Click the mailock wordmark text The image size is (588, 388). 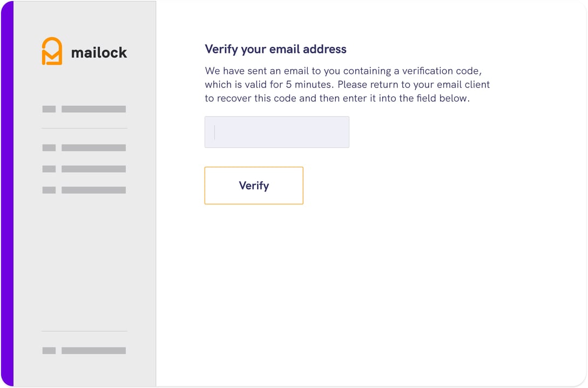[x=99, y=52]
